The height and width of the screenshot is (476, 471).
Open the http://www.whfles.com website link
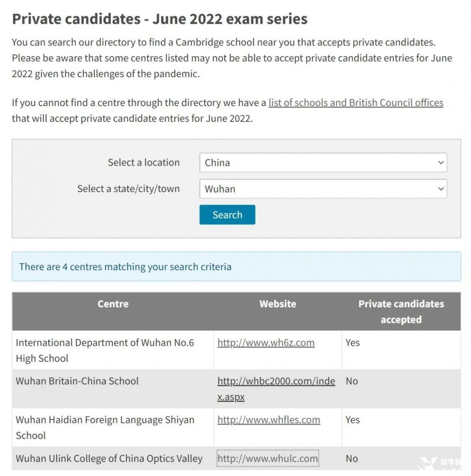pos(268,420)
